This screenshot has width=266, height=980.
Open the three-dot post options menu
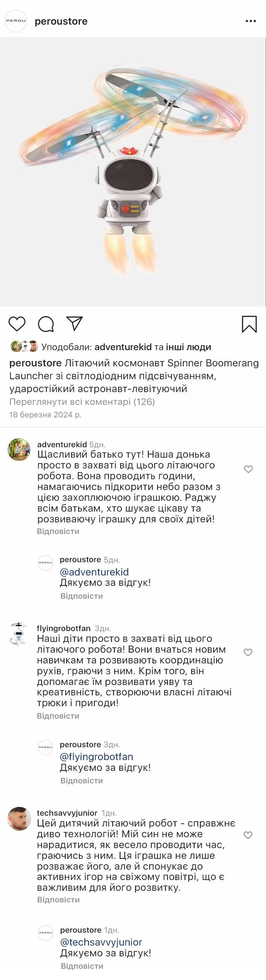click(x=251, y=21)
